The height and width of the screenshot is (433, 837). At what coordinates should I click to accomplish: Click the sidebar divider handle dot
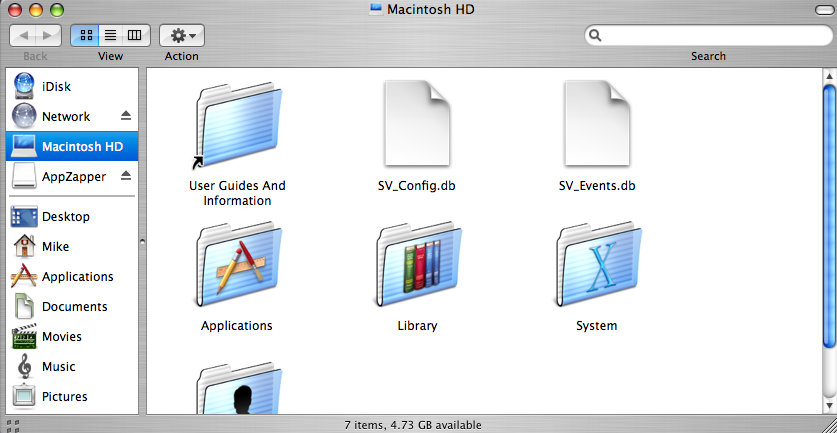point(142,241)
